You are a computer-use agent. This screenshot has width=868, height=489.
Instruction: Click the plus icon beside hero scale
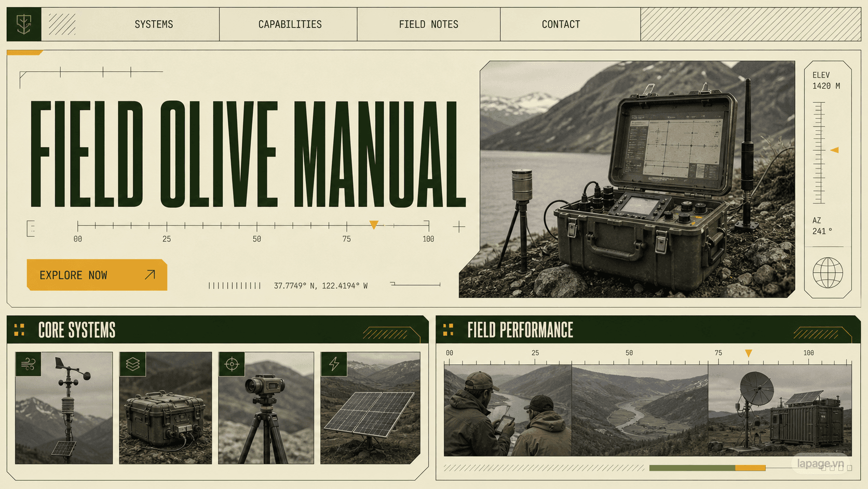[459, 227]
